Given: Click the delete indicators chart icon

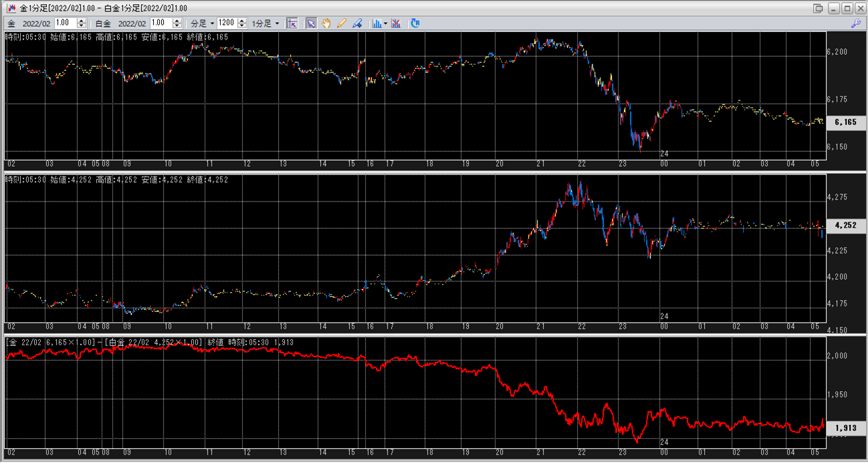Looking at the screenshot, I should (397, 23).
